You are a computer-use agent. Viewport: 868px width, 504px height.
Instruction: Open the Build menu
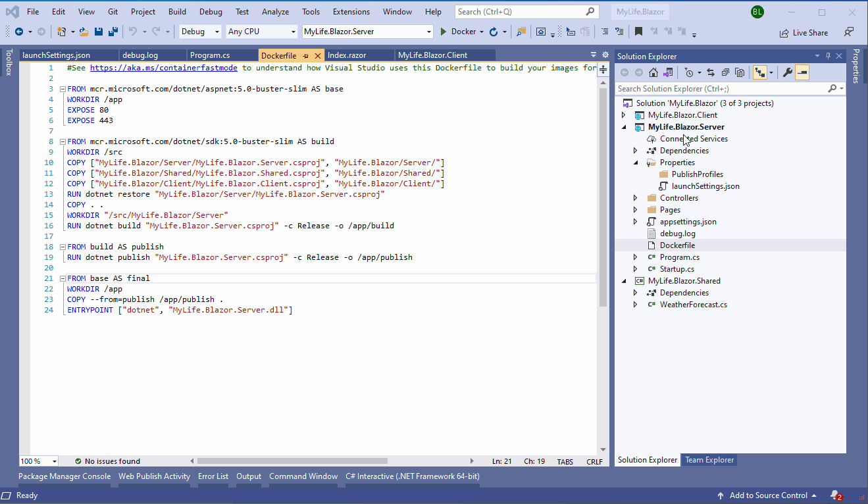pos(177,12)
